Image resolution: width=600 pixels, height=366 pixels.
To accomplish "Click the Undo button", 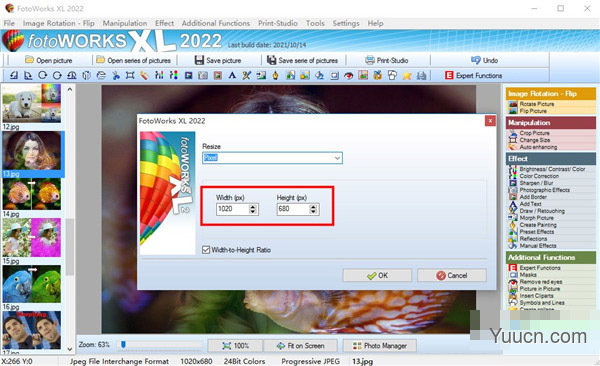I will click(x=484, y=60).
